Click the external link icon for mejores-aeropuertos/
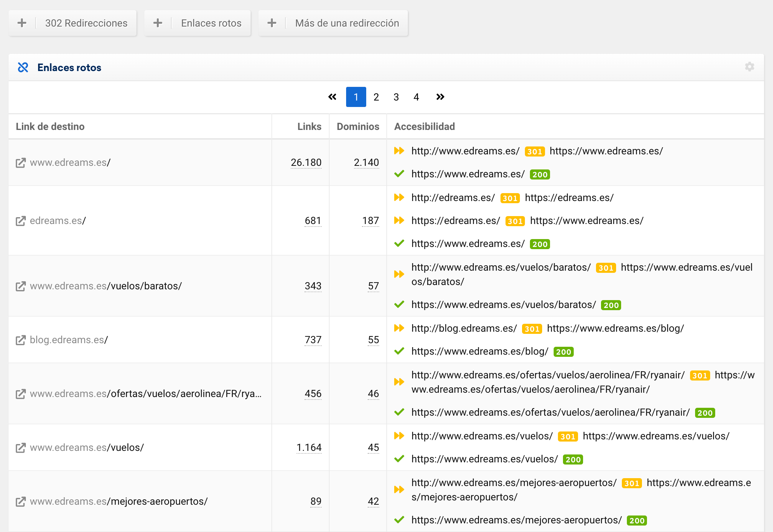Viewport: 773px width, 532px height. pyautogui.click(x=21, y=501)
